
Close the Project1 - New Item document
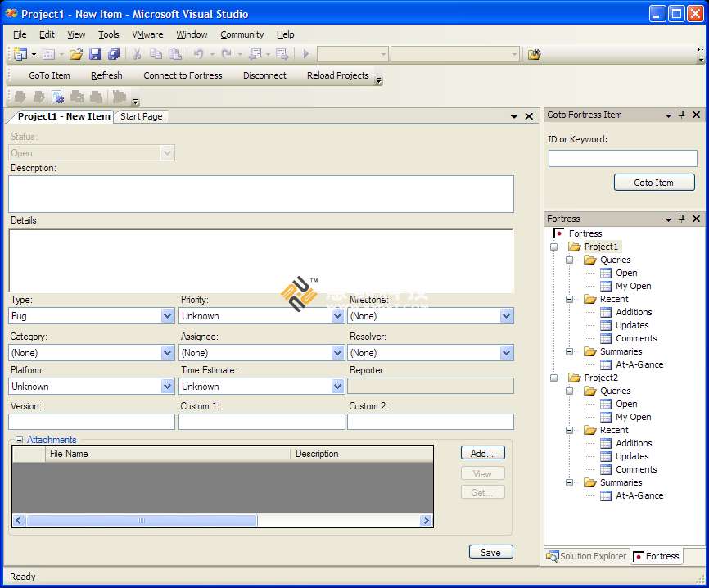click(529, 116)
